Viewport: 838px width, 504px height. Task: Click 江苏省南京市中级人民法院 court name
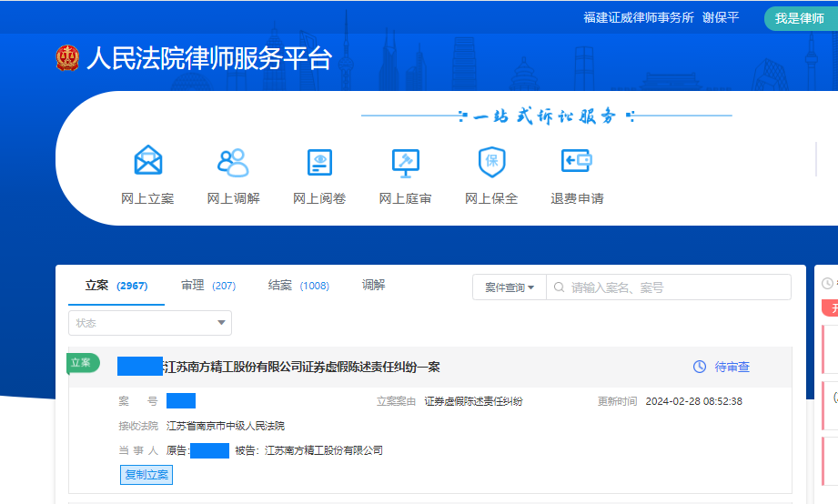coord(226,426)
